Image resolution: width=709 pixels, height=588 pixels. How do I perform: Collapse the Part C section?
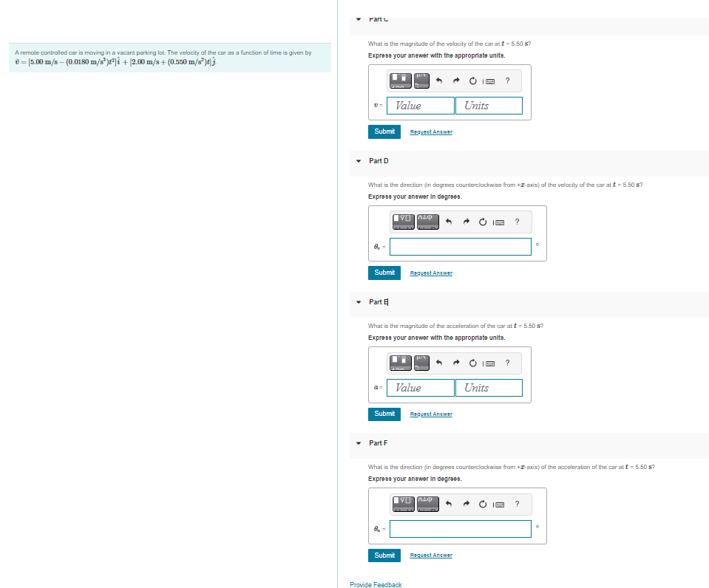[358, 19]
